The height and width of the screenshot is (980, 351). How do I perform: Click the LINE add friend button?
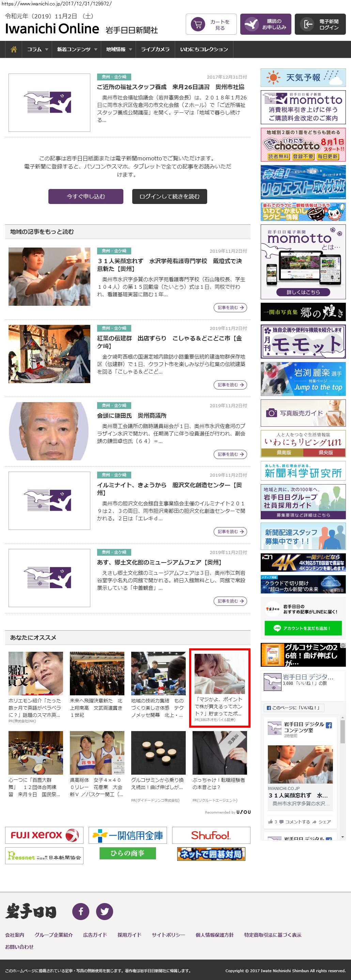tap(303, 628)
